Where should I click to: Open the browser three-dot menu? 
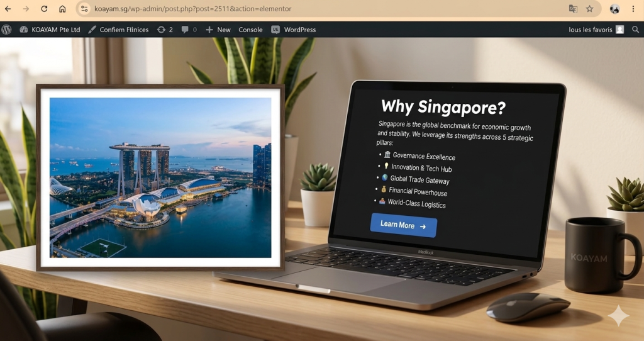pyautogui.click(x=633, y=9)
